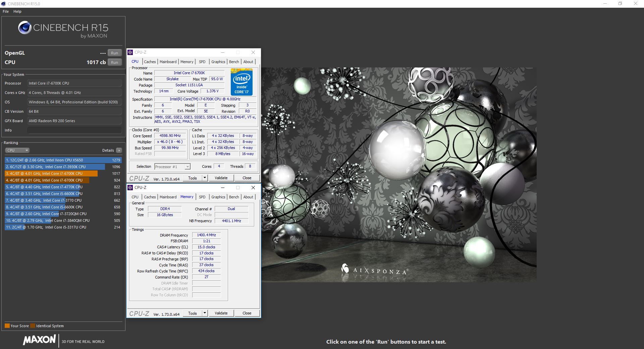Select ranking row Intel Core i7-3930K
The image size is (644, 349).
pyautogui.click(x=63, y=167)
